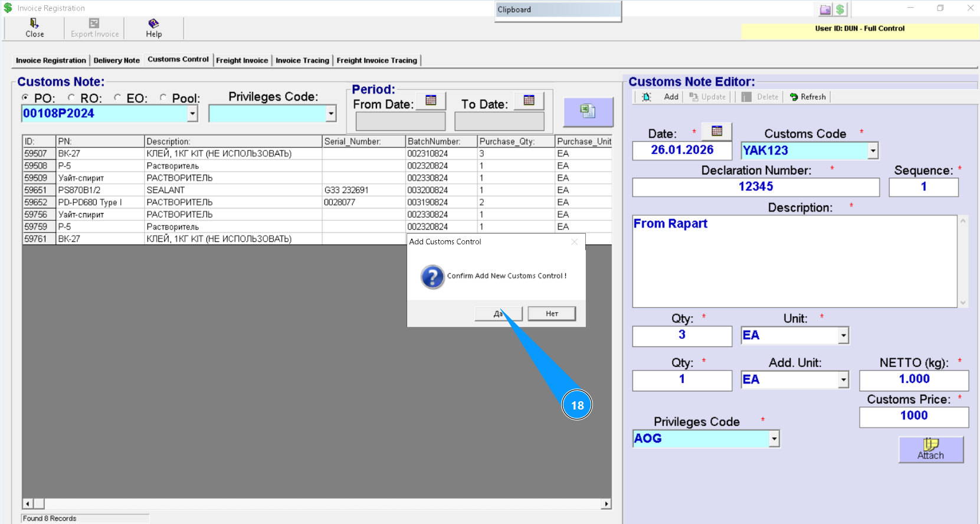Confirm the dialog by clicking Да
The height and width of the screenshot is (524, 980).
point(498,313)
